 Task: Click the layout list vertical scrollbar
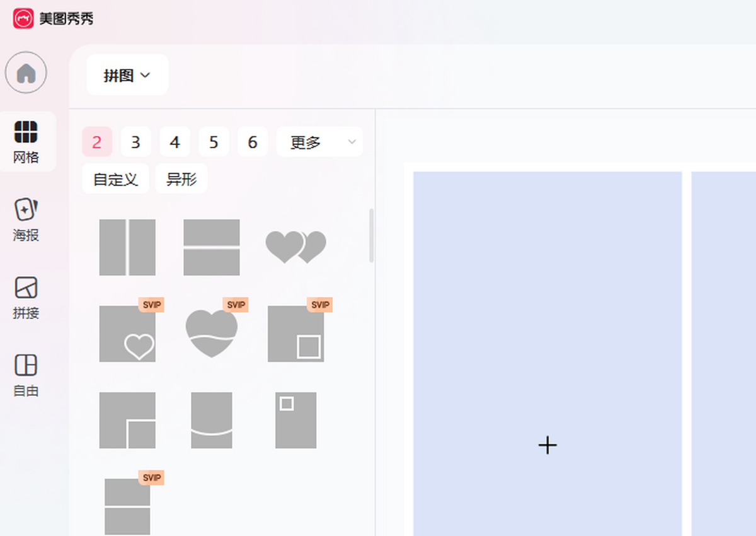click(x=371, y=236)
